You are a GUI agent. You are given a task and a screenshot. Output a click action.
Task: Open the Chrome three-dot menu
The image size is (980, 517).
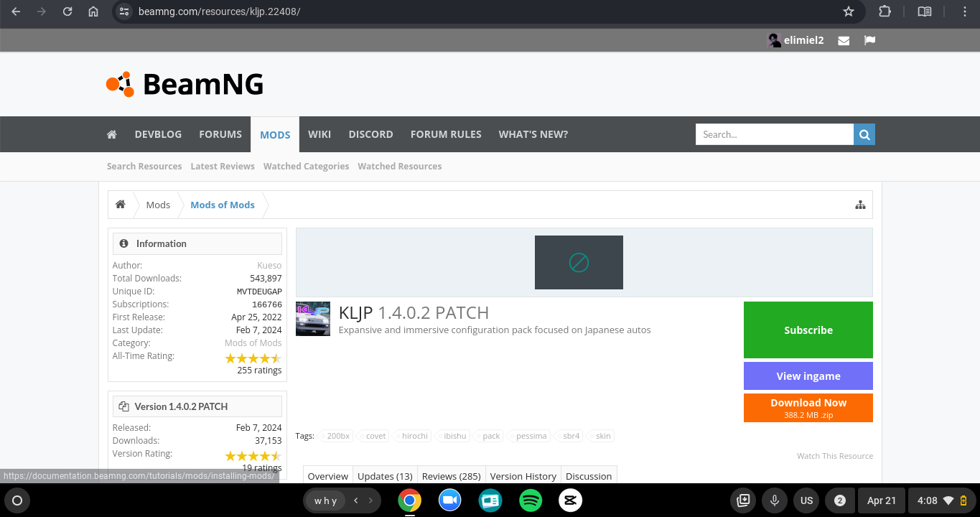[x=965, y=11]
